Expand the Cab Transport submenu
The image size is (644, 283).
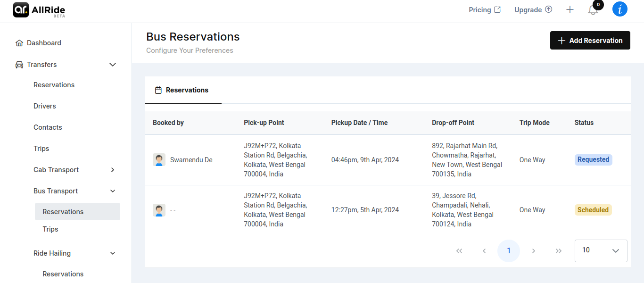pyautogui.click(x=113, y=170)
